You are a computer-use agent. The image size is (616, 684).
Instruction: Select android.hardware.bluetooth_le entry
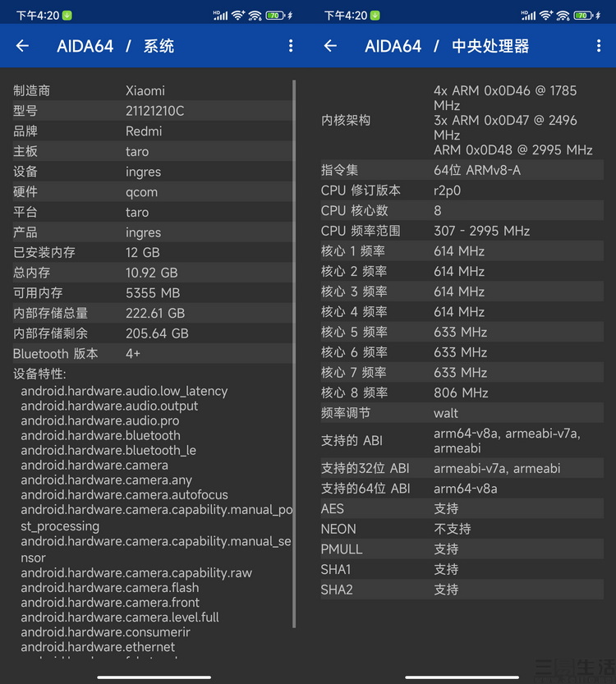(x=108, y=451)
